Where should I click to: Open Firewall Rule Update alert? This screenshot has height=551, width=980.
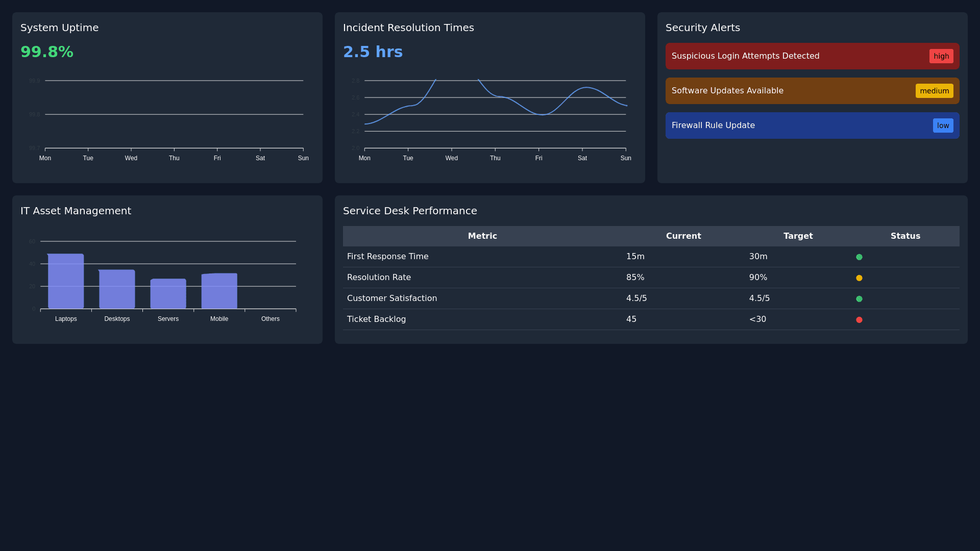[x=713, y=126]
